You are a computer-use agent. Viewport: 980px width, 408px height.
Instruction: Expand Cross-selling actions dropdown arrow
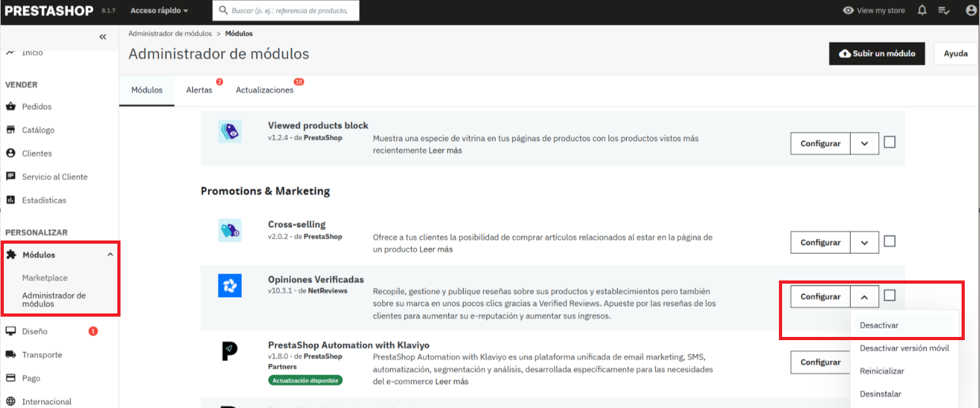point(864,242)
